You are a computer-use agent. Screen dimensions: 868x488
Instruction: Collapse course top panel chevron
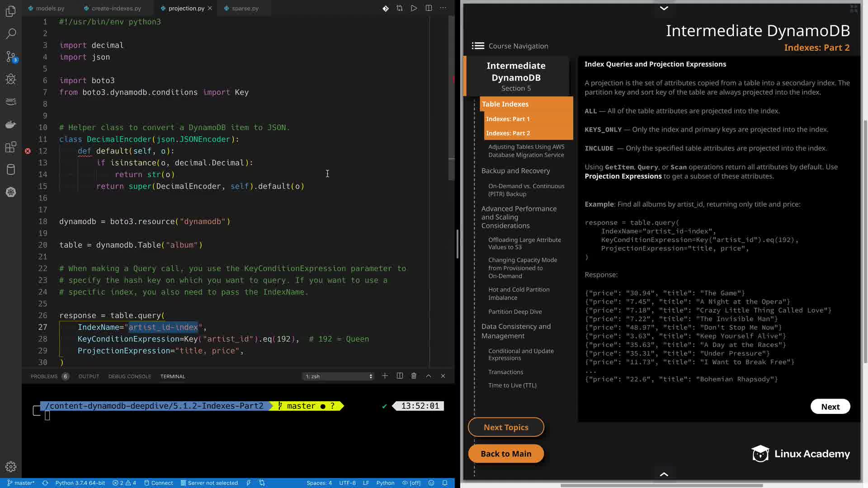(664, 8)
